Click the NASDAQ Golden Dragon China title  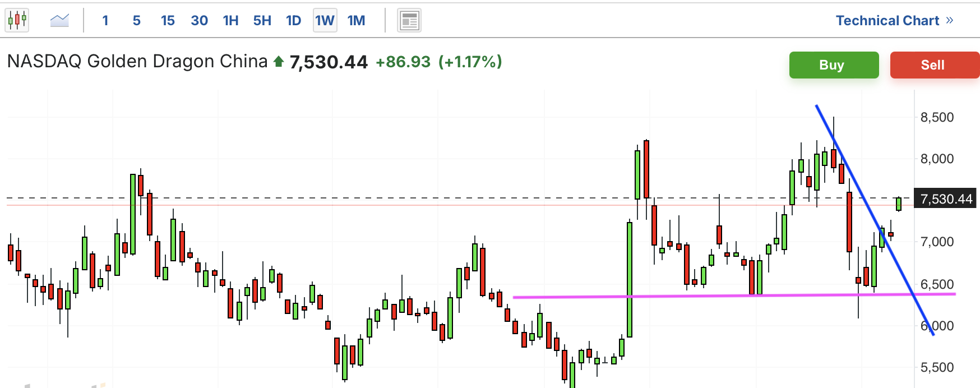pyautogui.click(x=137, y=61)
